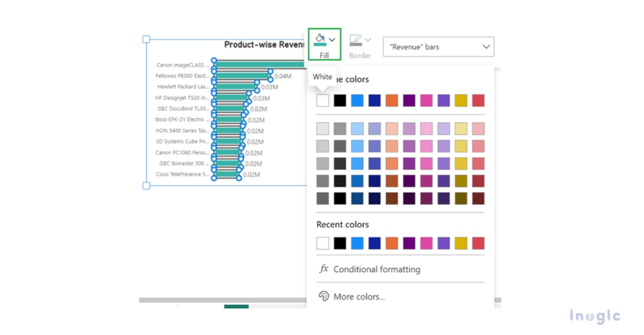This screenshot has height=335, width=644.
Task: Click the Product-wise Revenue chart title
Action: click(263, 45)
